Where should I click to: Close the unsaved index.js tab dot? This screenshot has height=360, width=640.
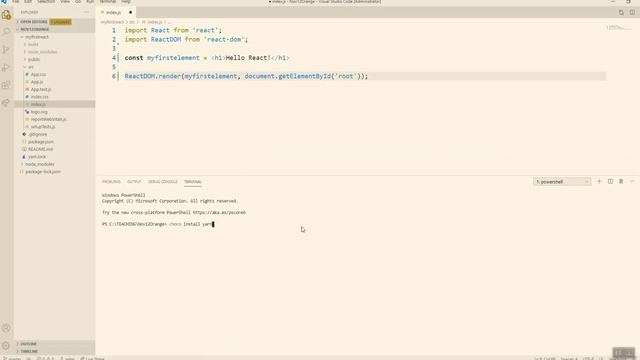click(130, 12)
